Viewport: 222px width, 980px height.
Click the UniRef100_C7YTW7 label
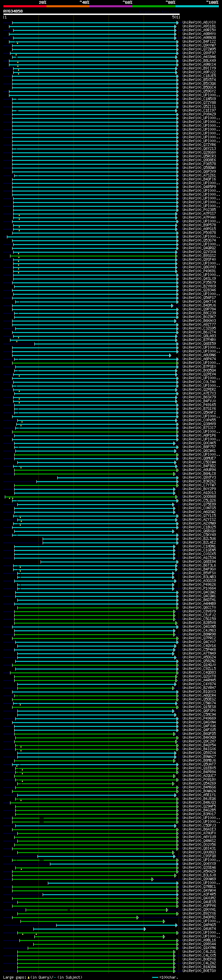[x=199, y=485]
